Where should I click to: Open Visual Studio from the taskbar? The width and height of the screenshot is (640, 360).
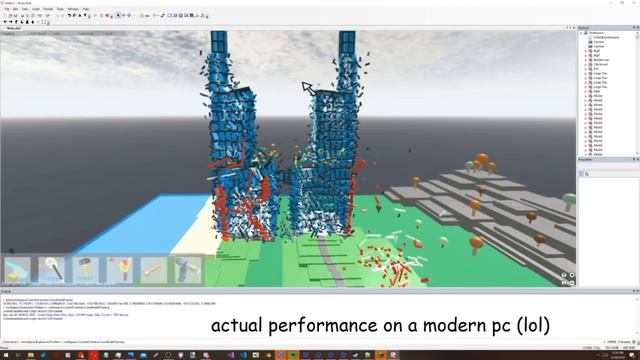[231, 355]
